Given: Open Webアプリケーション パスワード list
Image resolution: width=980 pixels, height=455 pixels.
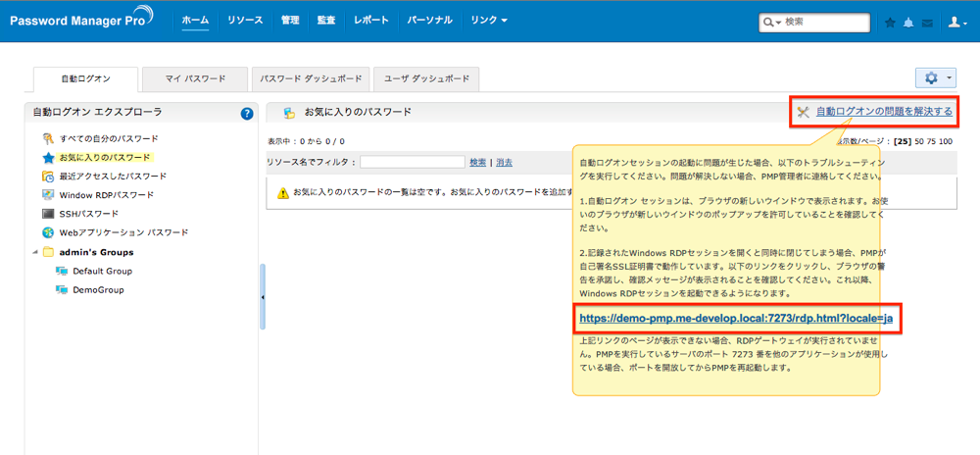Looking at the screenshot, I should (123, 232).
